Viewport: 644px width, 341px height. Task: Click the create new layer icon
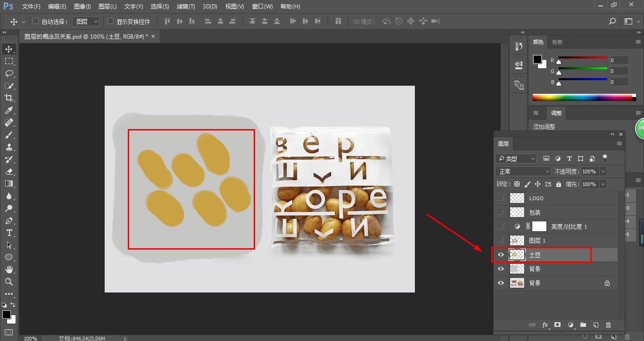pos(595,325)
